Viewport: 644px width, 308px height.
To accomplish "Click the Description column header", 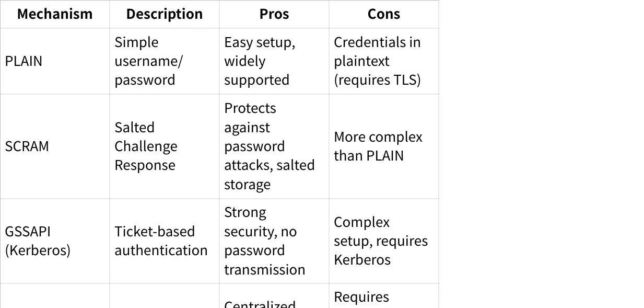I will [165, 14].
